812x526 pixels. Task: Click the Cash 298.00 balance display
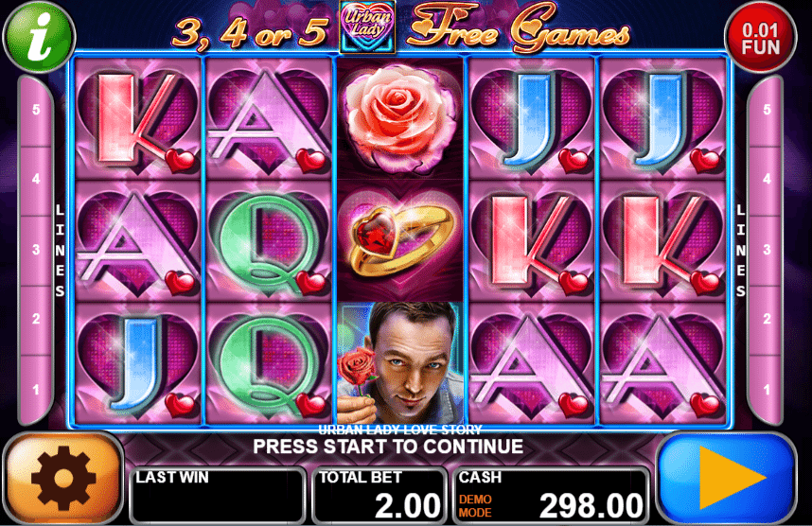click(551, 496)
